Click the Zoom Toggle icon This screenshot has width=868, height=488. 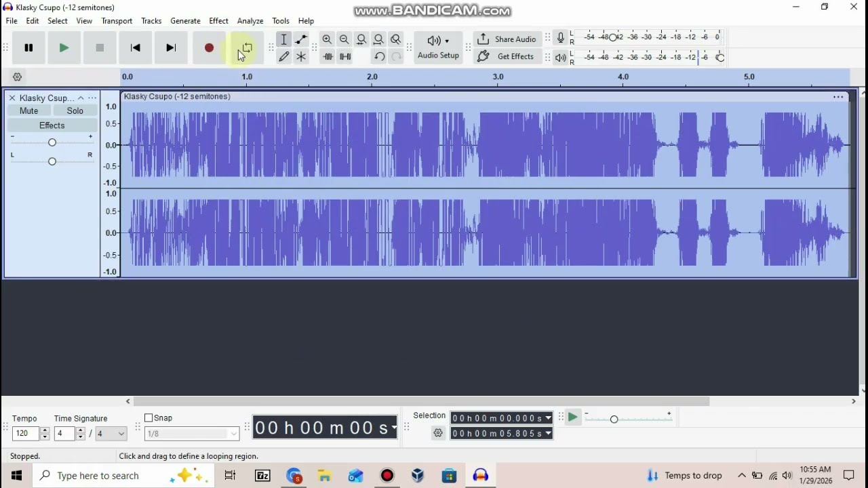396,39
